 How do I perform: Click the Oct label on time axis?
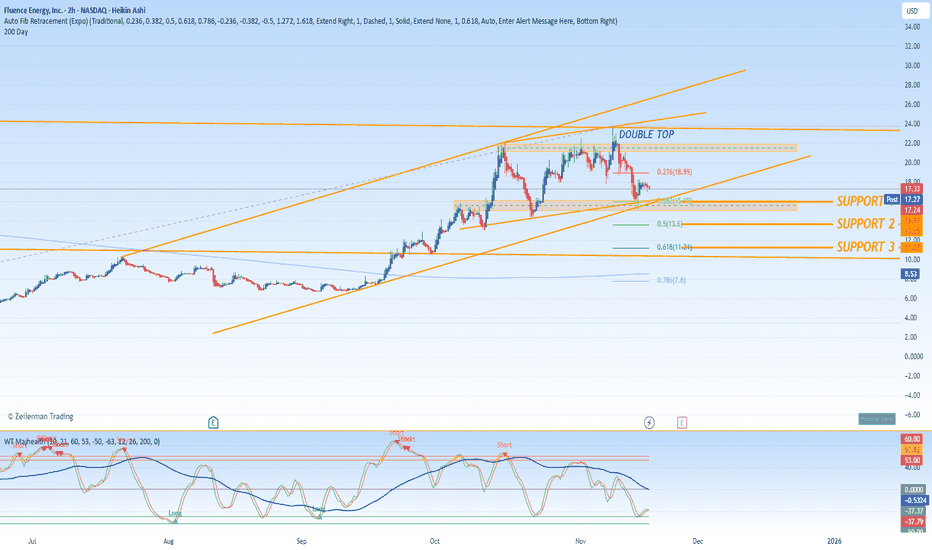(434, 541)
